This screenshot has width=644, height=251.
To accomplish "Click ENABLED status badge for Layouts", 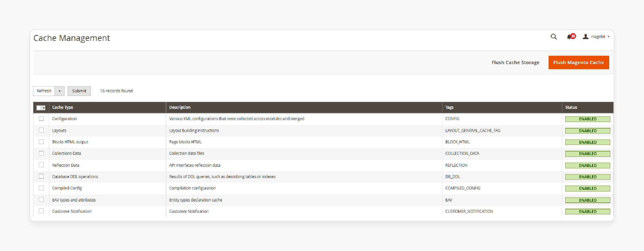I will (x=588, y=131).
